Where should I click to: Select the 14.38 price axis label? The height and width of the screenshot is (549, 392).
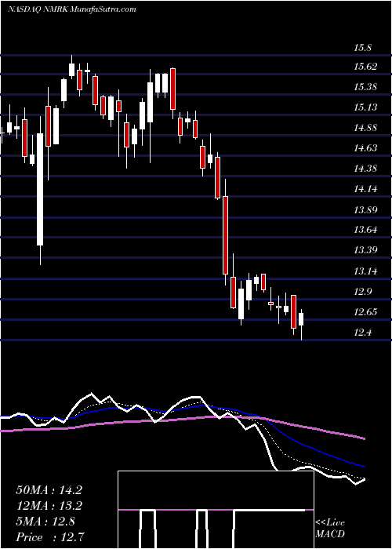[x=365, y=169]
